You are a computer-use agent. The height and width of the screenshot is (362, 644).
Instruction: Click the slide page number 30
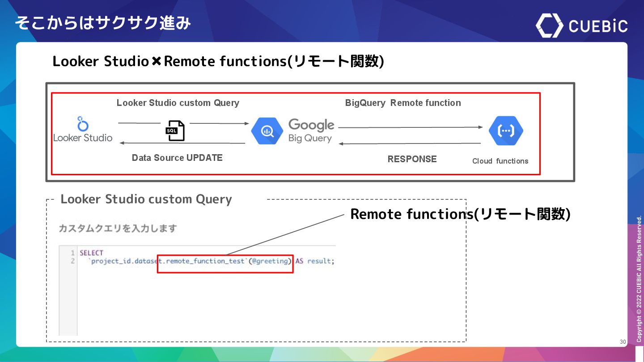coord(623,341)
